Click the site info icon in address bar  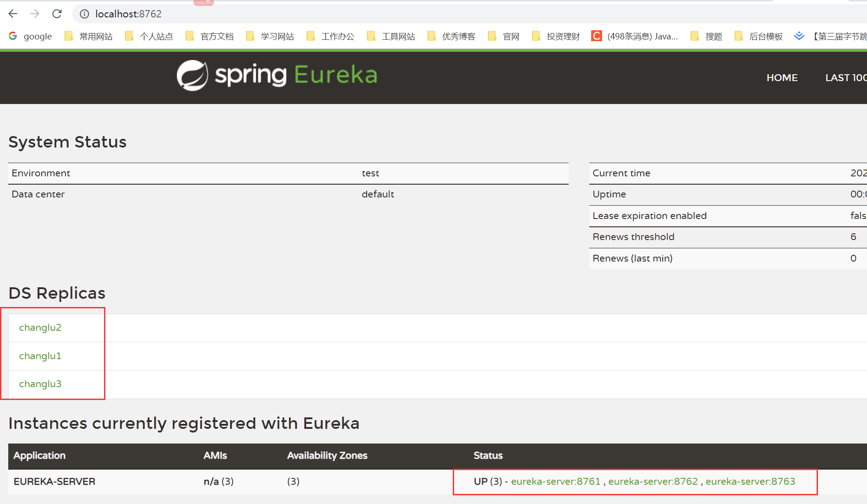pos(84,14)
